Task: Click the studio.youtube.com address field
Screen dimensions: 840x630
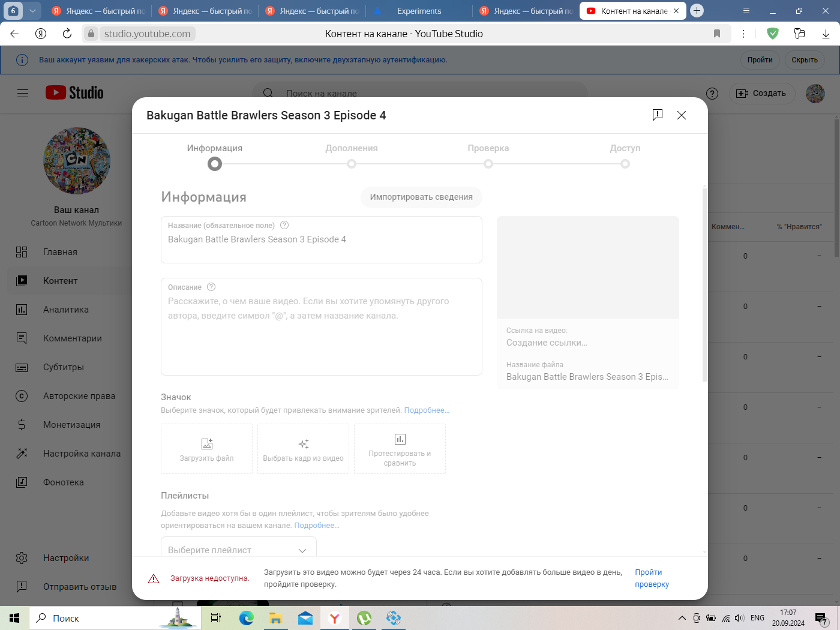Action: coord(147,34)
